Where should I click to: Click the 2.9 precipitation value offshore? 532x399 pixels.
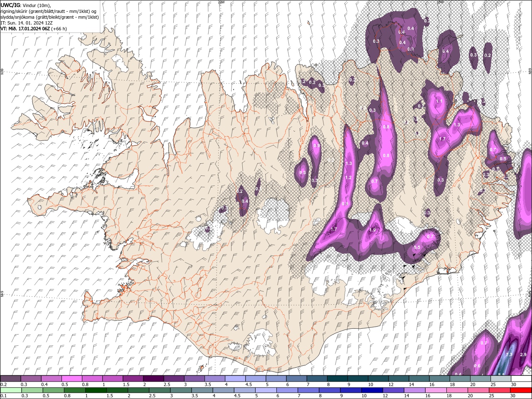coord(523,355)
